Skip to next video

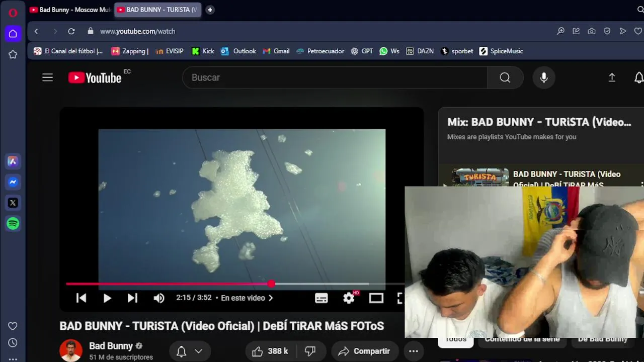132,298
